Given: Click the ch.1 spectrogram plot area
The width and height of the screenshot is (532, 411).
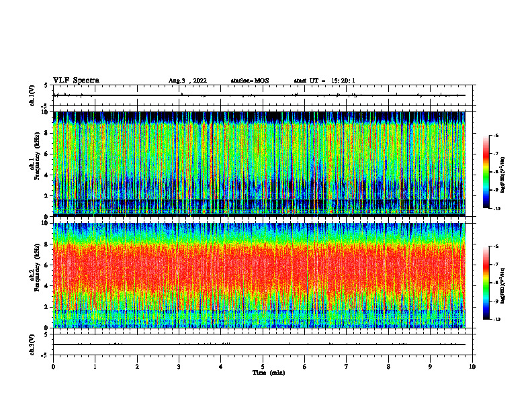Looking at the screenshot, I should (259, 164).
